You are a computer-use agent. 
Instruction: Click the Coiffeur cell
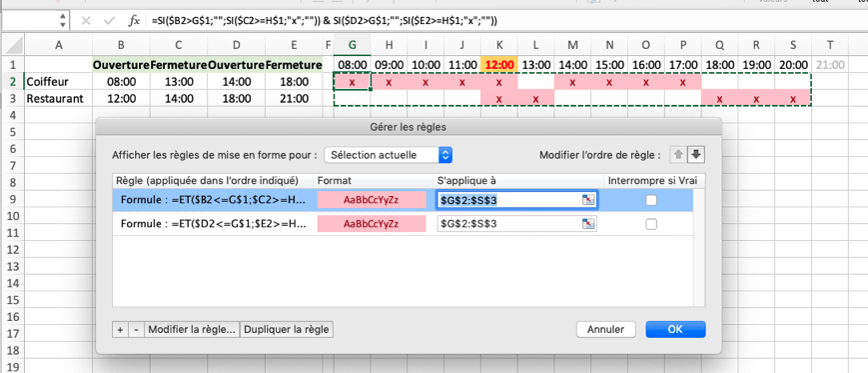point(58,82)
